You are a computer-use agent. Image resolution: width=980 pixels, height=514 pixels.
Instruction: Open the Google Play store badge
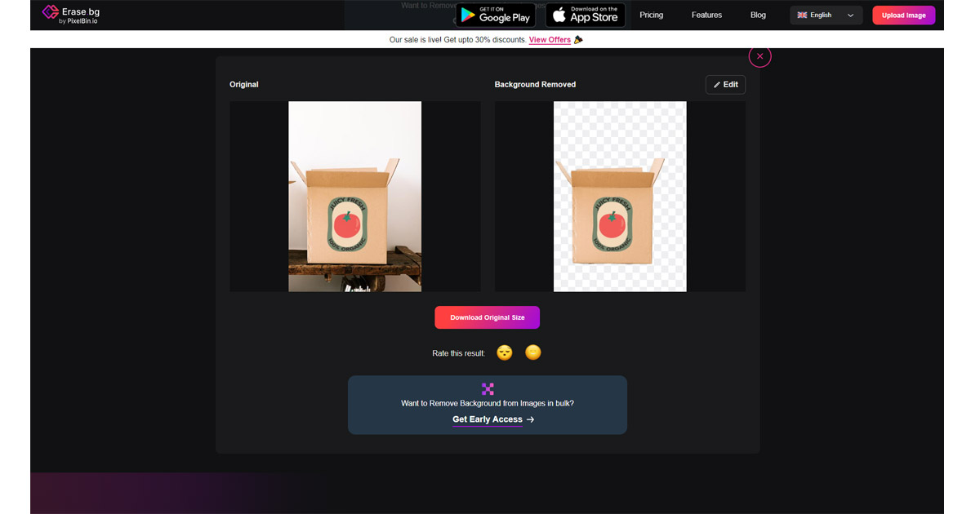point(496,15)
